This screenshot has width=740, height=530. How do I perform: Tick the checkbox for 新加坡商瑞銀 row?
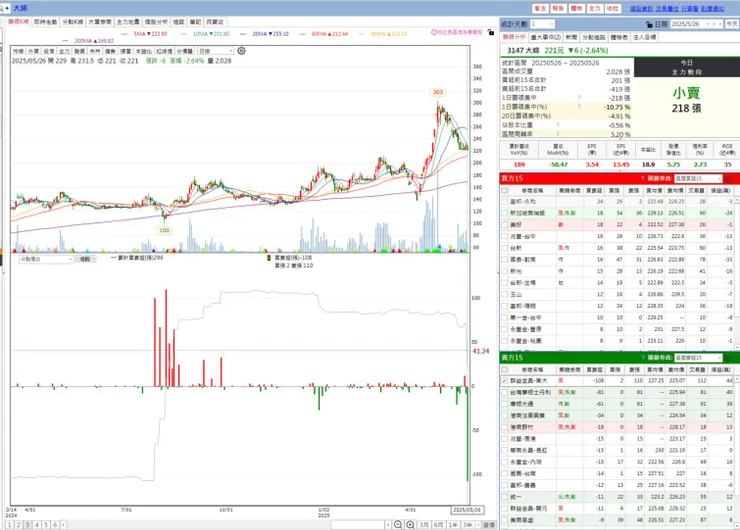point(505,213)
